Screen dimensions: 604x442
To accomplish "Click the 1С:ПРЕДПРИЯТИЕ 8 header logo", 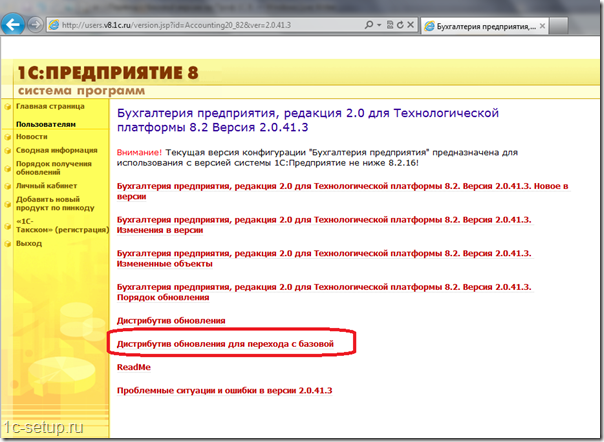I will [108, 72].
